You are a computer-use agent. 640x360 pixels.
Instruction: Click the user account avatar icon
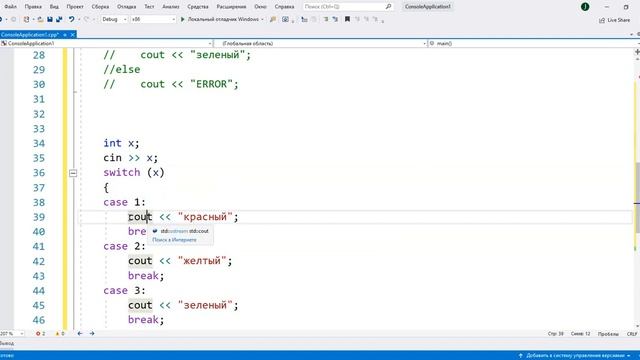[585, 7]
